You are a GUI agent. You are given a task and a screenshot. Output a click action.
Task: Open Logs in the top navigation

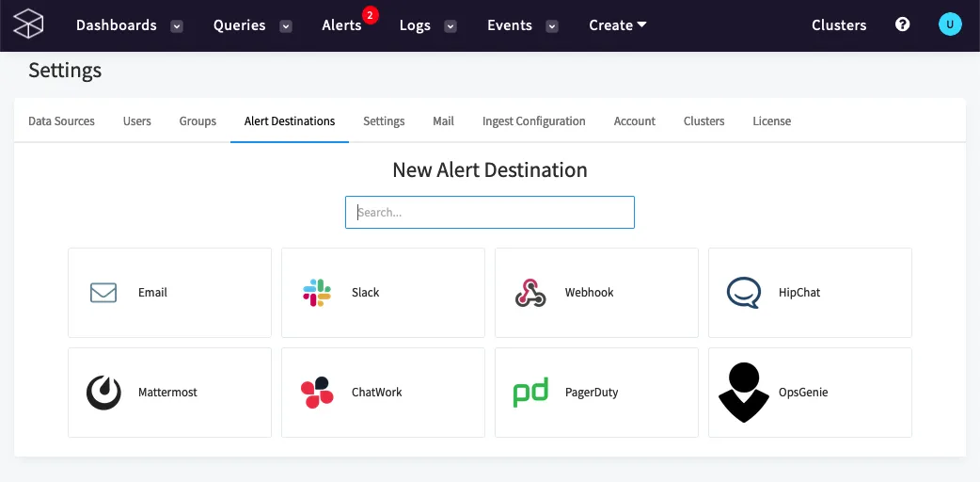[415, 25]
